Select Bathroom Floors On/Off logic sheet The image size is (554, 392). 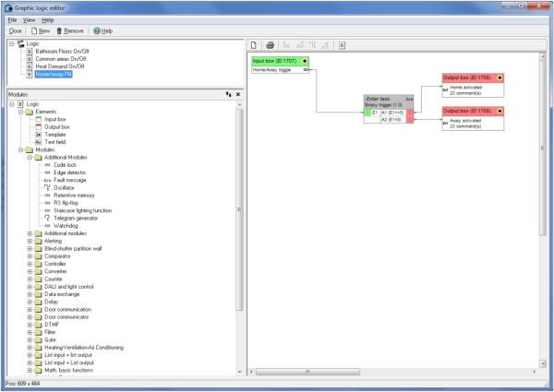[62, 51]
